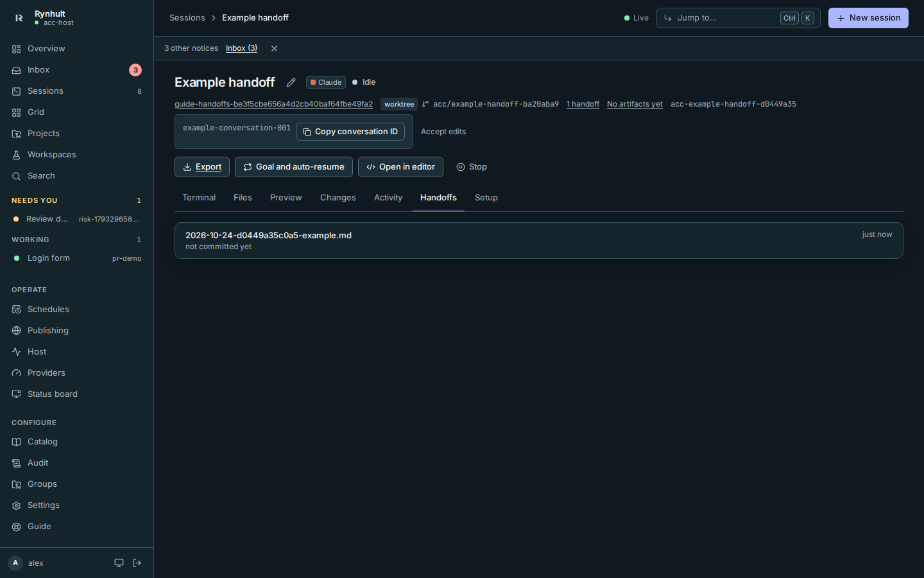Open Host in the sidebar
The height and width of the screenshot is (578, 924).
tap(76, 352)
